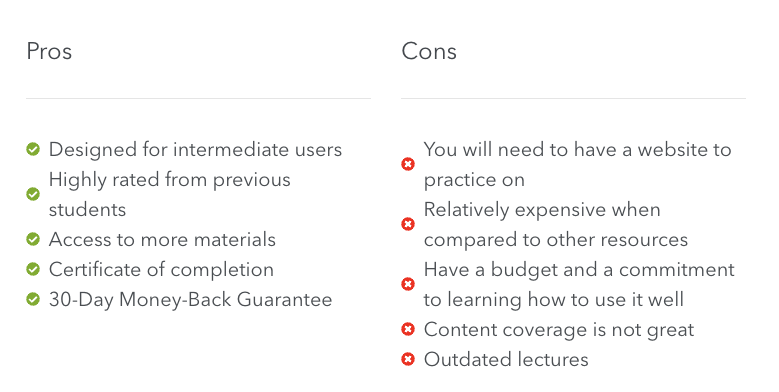779x392 pixels.
Task: Click the 'Pros' heading
Action: pyautogui.click(x=49, y=51)
